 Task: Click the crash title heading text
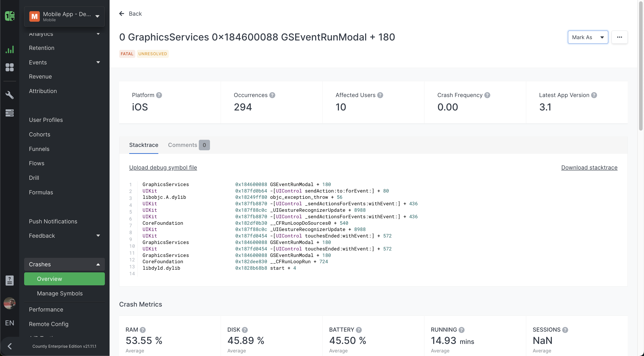pos(257,37)
